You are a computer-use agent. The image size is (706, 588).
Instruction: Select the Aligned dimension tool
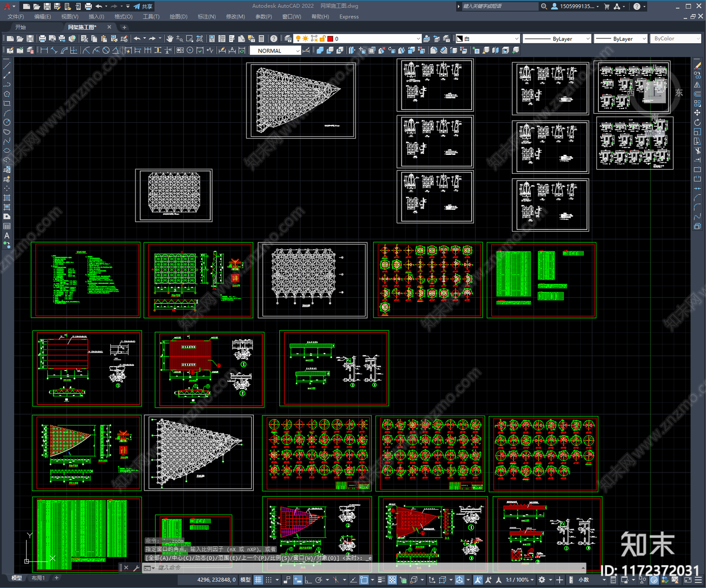click(x=54, y=50)
